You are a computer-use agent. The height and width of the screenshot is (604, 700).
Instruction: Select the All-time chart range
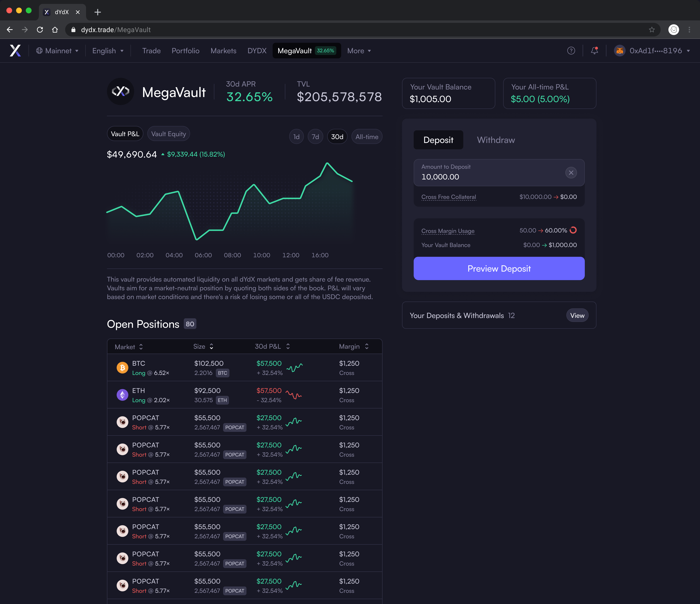pos(367,137)
